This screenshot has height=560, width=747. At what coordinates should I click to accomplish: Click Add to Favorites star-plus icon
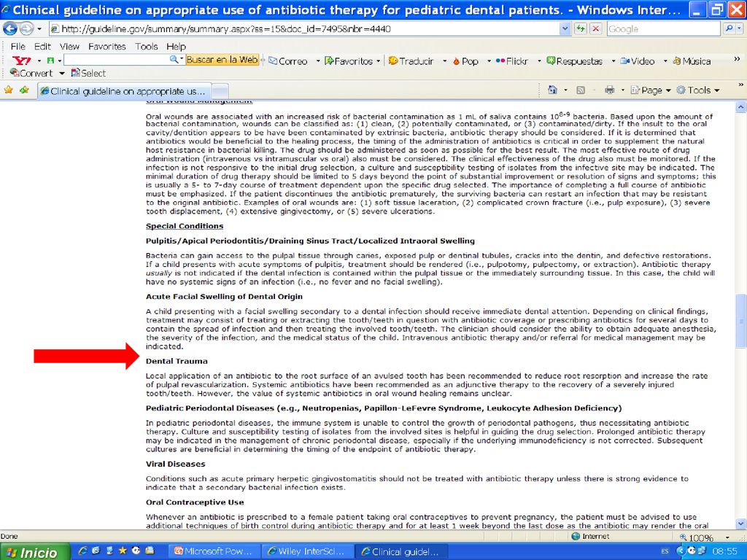pyautogui.click(x=24, y=90)
